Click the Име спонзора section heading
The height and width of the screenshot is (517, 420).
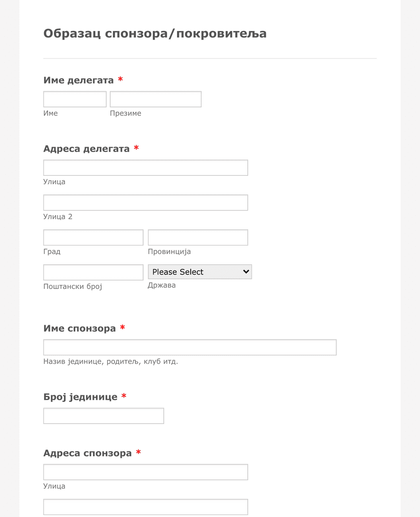pyautogui.click(x=79, y=328)
